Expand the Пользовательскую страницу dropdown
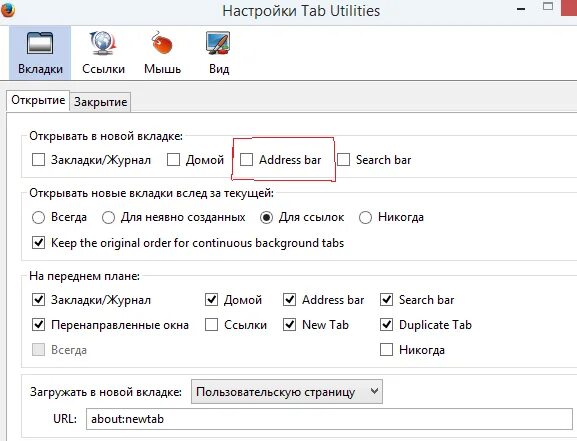 (x=287, y=392)
